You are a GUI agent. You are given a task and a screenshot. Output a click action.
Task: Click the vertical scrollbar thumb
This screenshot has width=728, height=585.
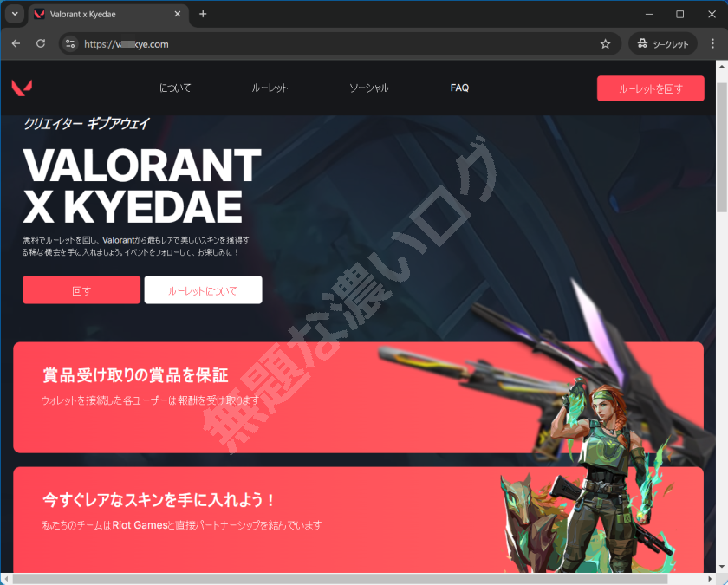coord(722,147)
